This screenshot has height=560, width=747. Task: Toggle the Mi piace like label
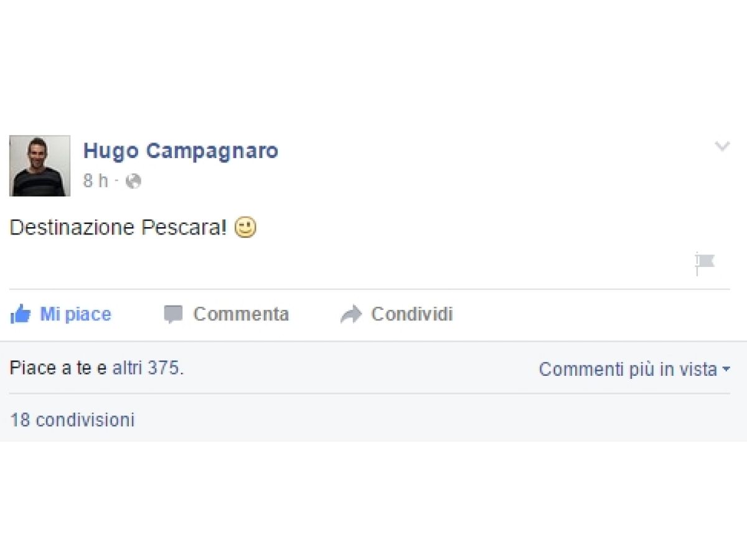(x=75, y=314)
